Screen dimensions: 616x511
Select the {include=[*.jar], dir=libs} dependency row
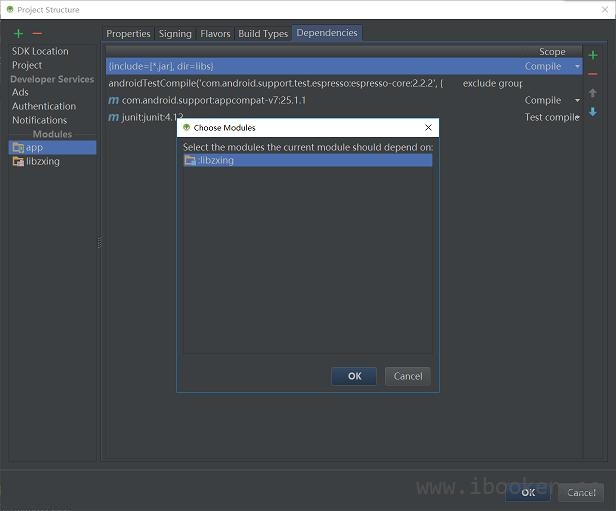pos(344,66)
